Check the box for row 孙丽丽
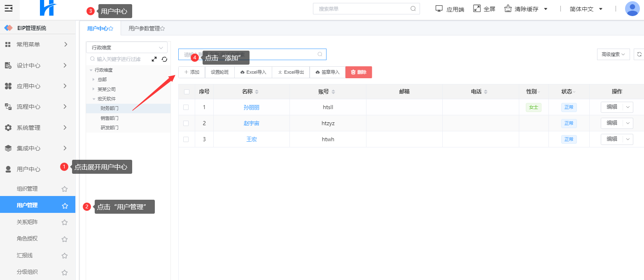Image resolution: width=644 pixels, height=280 pixels. (x=186, y=107)
